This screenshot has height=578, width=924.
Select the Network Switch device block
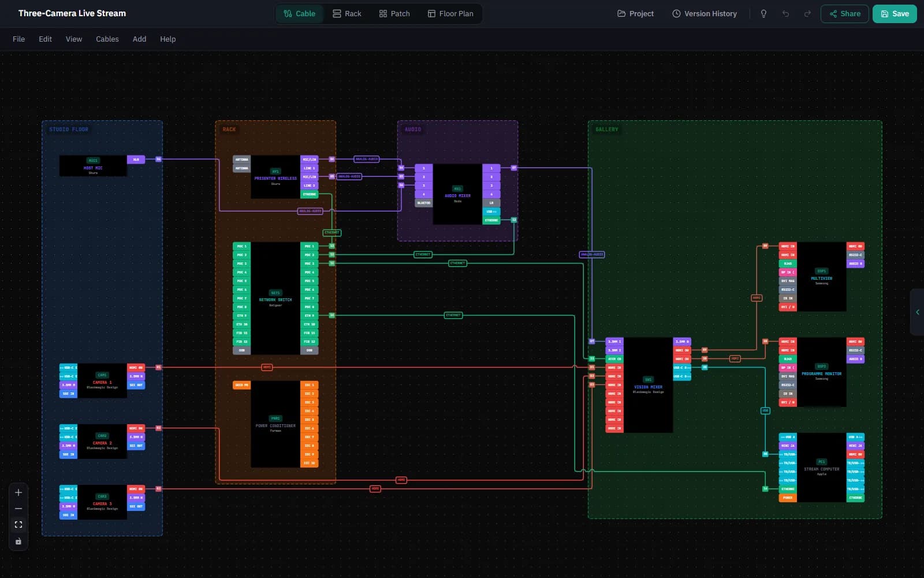click(x=275, y=298)
